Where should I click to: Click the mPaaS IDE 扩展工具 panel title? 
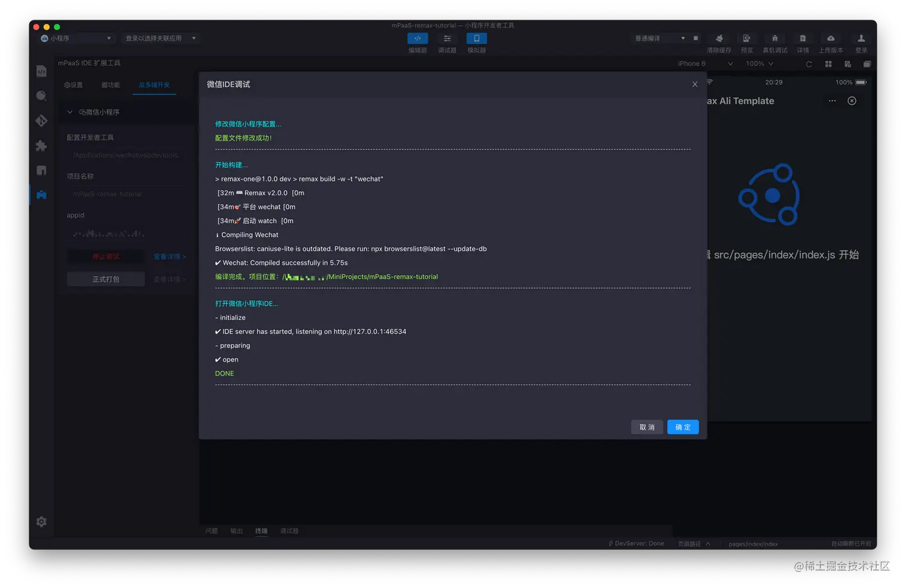(x=89, y=63)
